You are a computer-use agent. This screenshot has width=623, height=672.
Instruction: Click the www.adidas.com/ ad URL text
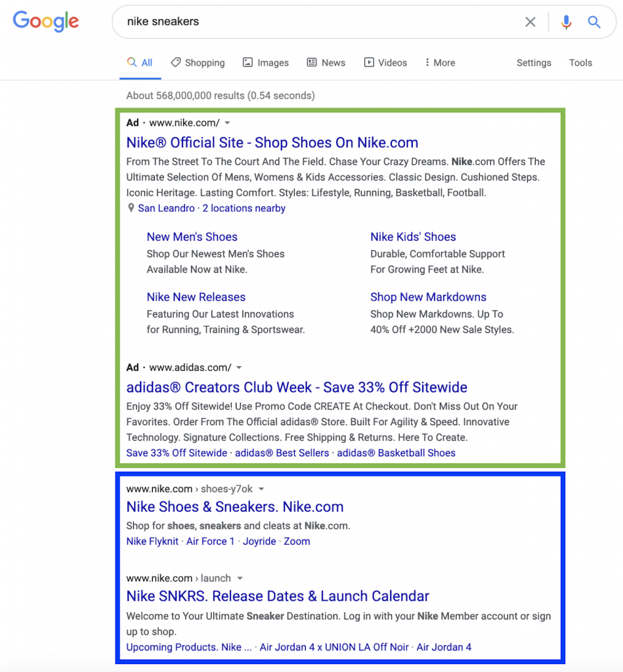click(x=190, y=367)
